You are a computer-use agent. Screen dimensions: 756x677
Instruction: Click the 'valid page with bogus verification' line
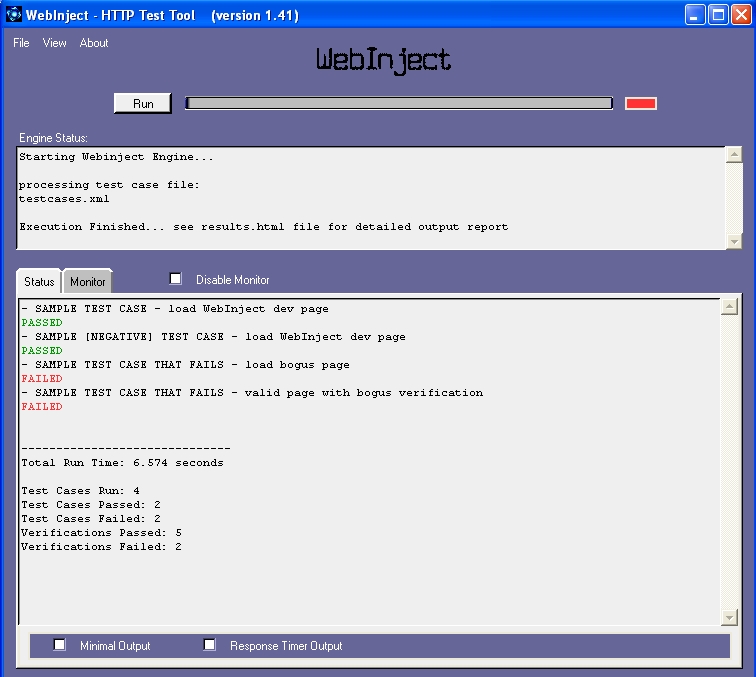coord(252,393)
